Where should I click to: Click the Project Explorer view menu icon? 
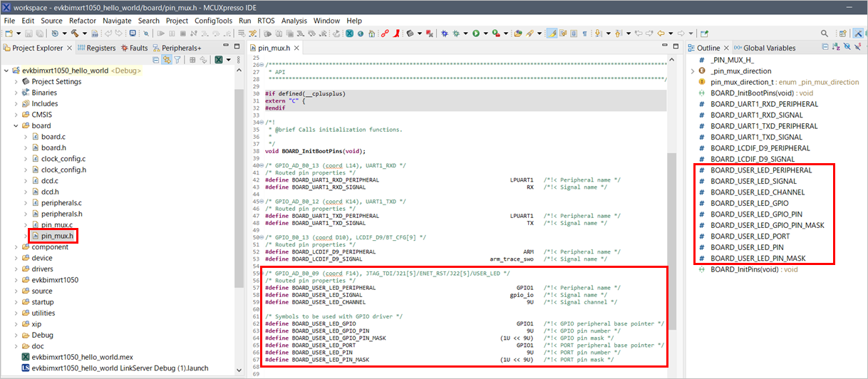click(x=239, y=60)
